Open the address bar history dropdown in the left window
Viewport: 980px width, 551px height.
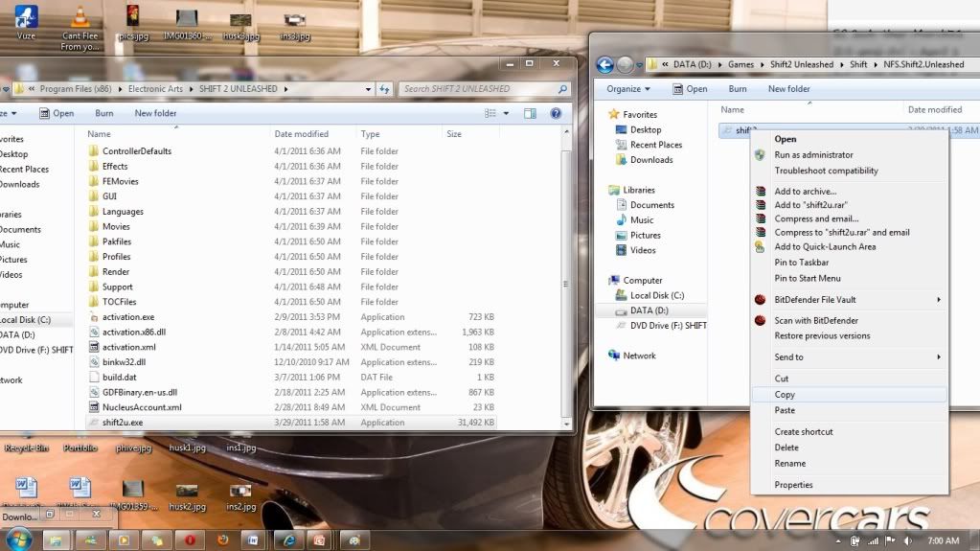tap(368, 89)
